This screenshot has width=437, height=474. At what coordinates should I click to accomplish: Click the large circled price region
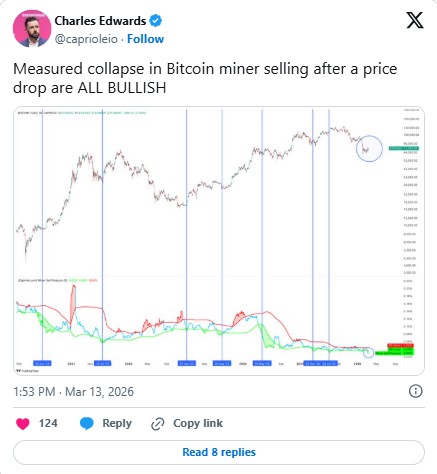369,149
